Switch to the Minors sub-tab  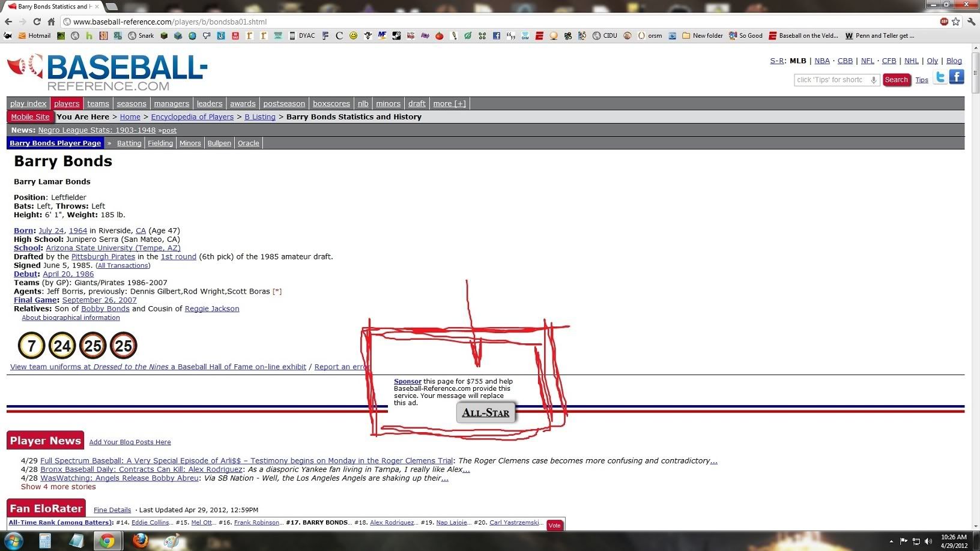point(190,143)
